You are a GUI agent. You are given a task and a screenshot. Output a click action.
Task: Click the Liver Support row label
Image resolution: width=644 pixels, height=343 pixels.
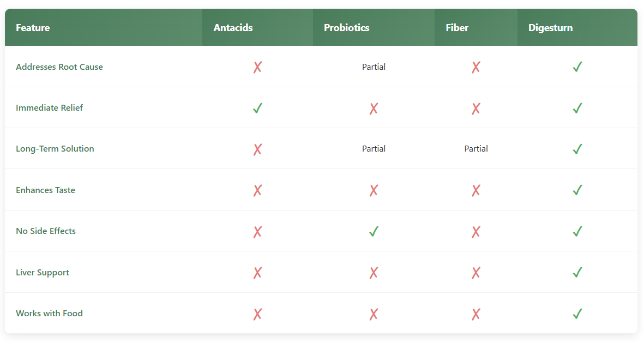(43, 273)
